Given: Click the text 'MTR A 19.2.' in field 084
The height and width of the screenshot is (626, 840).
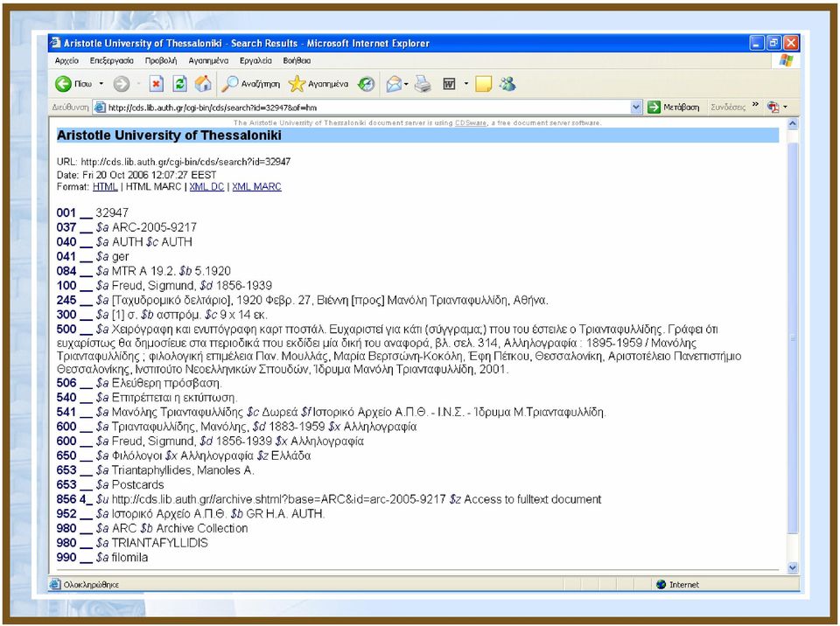Looking at the screenshot, I should [143, 271].
